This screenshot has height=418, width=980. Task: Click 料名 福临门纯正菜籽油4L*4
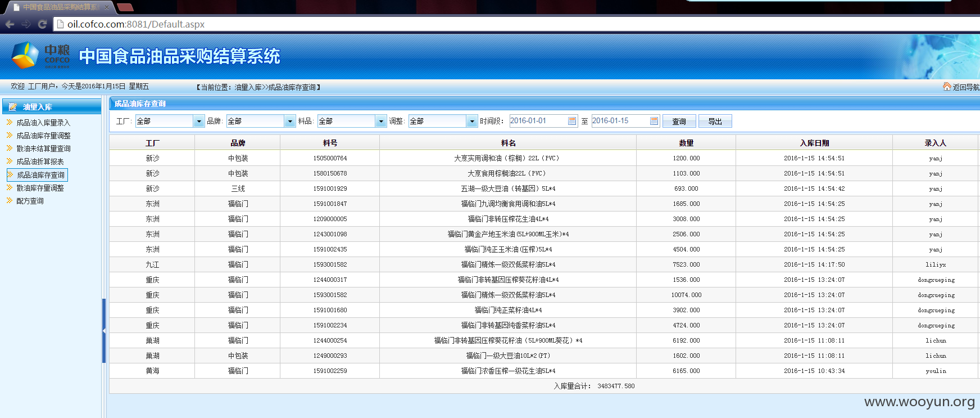508,311
